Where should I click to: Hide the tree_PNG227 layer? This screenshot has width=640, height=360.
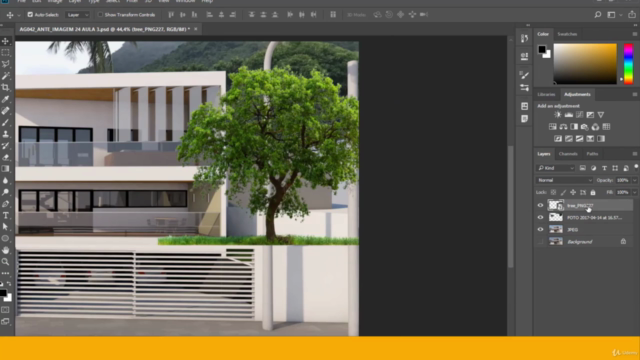coord(540,205)
